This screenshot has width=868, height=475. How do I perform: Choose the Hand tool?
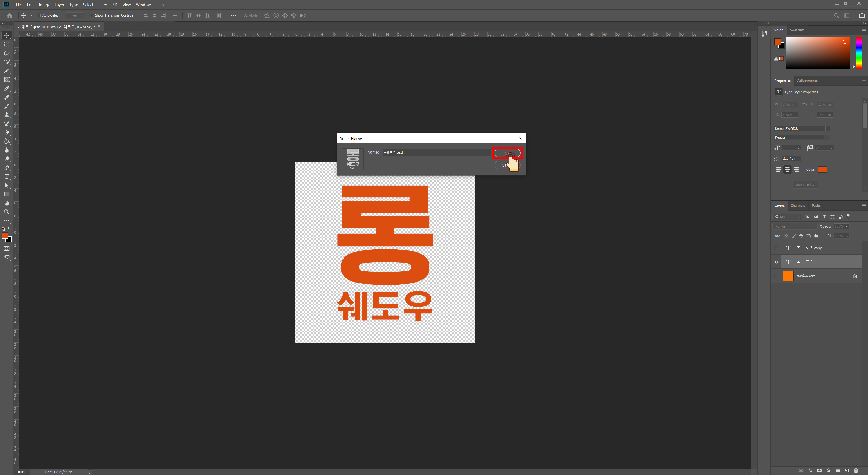[x=7, y=203]
